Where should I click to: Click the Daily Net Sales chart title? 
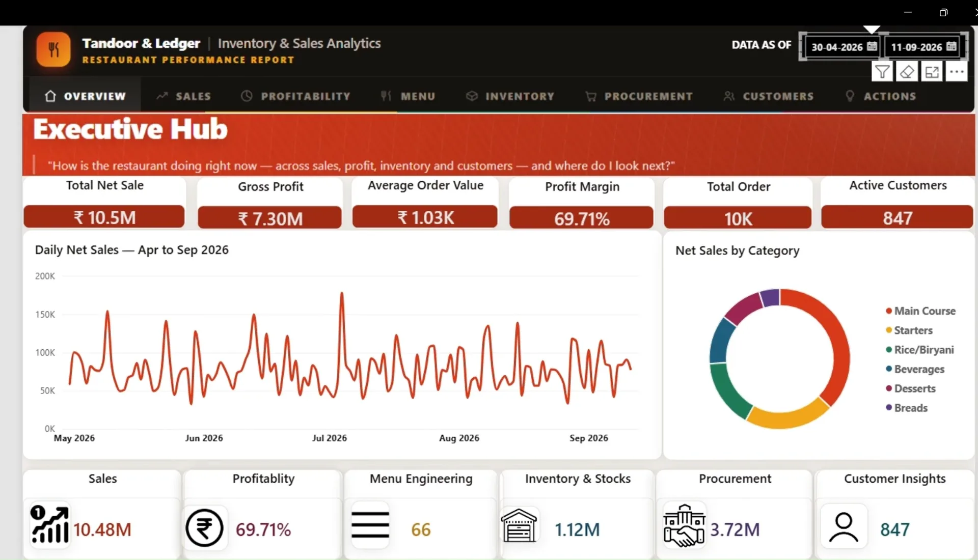point(131,250)
